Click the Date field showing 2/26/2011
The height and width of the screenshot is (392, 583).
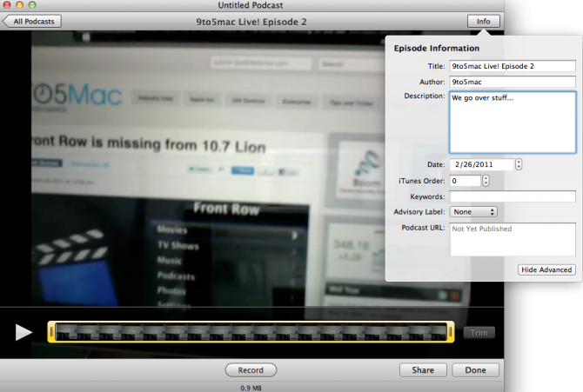[480, 164]
